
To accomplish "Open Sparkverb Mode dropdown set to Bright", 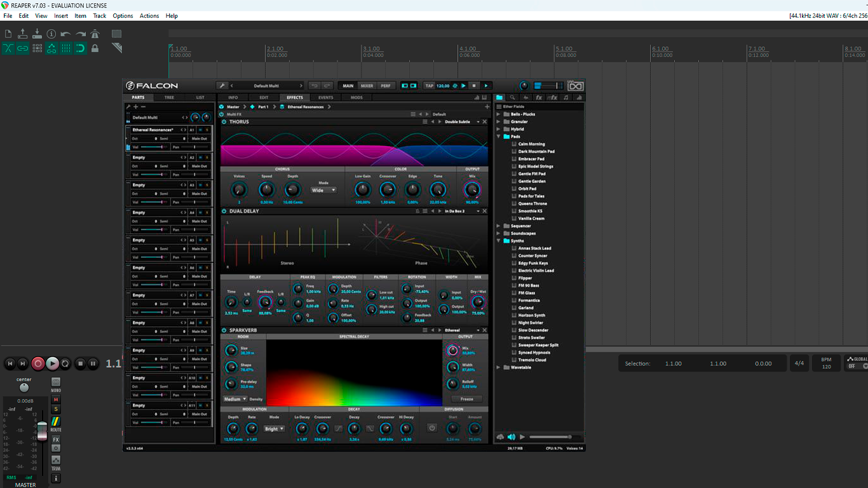I will (275, 429).
